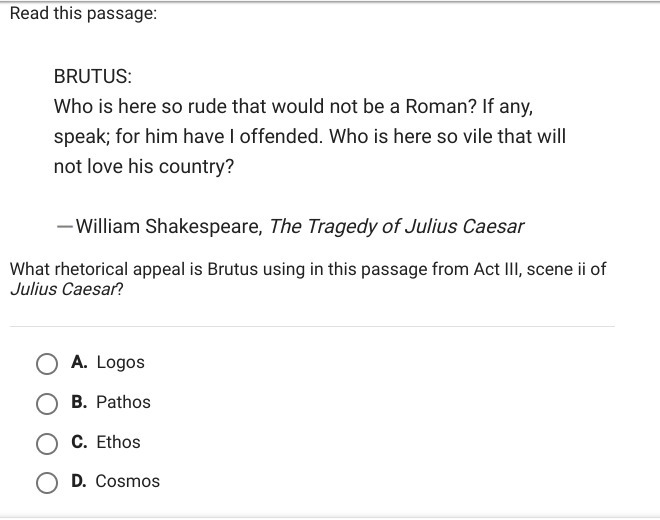Click the 'William Shakespeare' attribution text
Image resolution: width=660 pixels, height=520 pixels.
tap(168, 227)
